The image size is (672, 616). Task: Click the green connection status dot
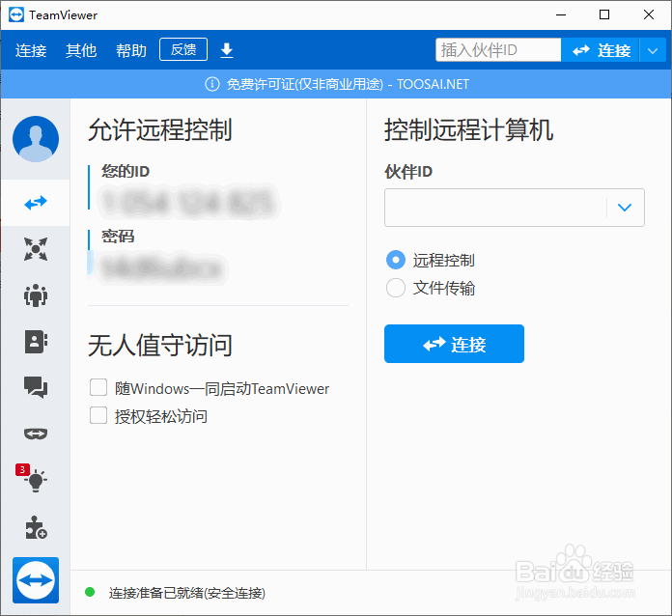[90, 592]
